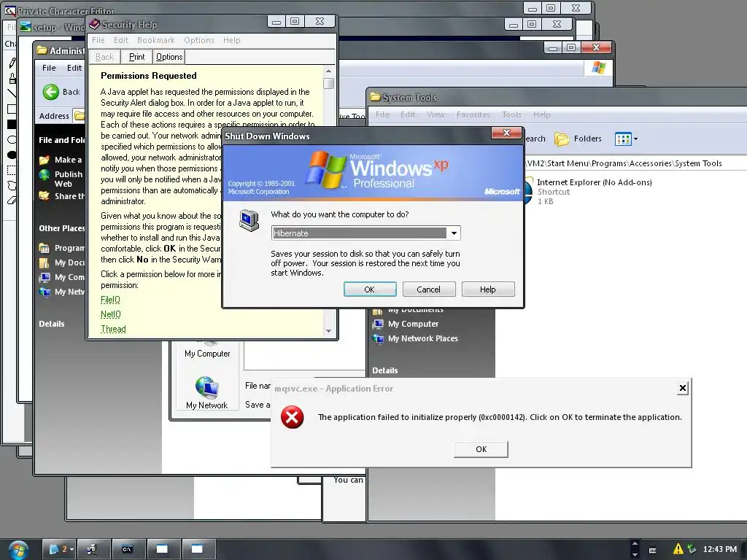Open Options menu in Security Help menubar

pos(198,40)
